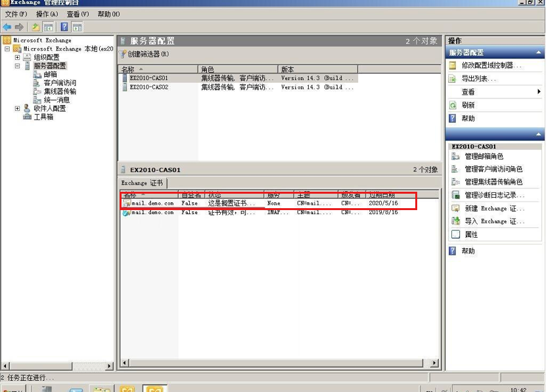Go up one level with the toolbar icon
The width and height of the screenshot is (546, 392).
[35, 27]
